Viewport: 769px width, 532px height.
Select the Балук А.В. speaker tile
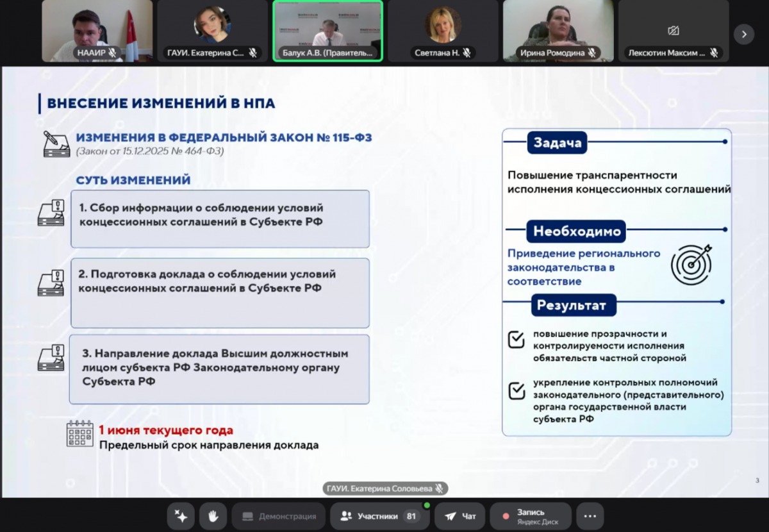click(x=327, y=30)
